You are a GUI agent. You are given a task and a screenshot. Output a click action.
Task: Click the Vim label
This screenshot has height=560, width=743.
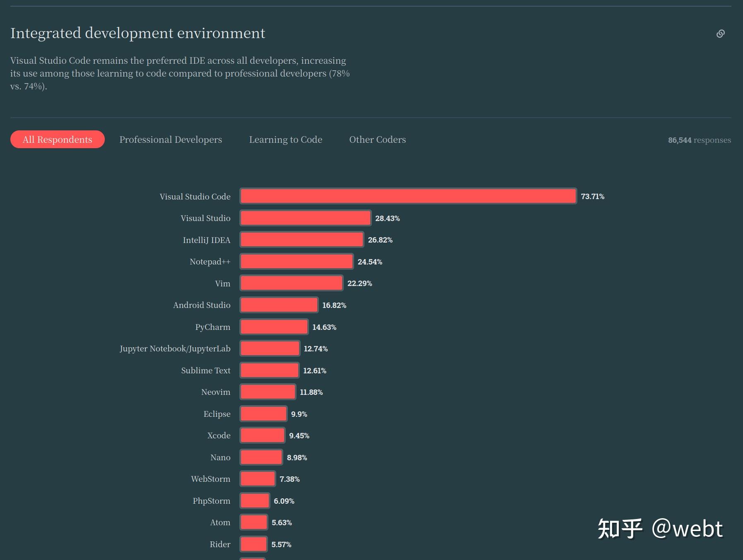click(223, 284)
